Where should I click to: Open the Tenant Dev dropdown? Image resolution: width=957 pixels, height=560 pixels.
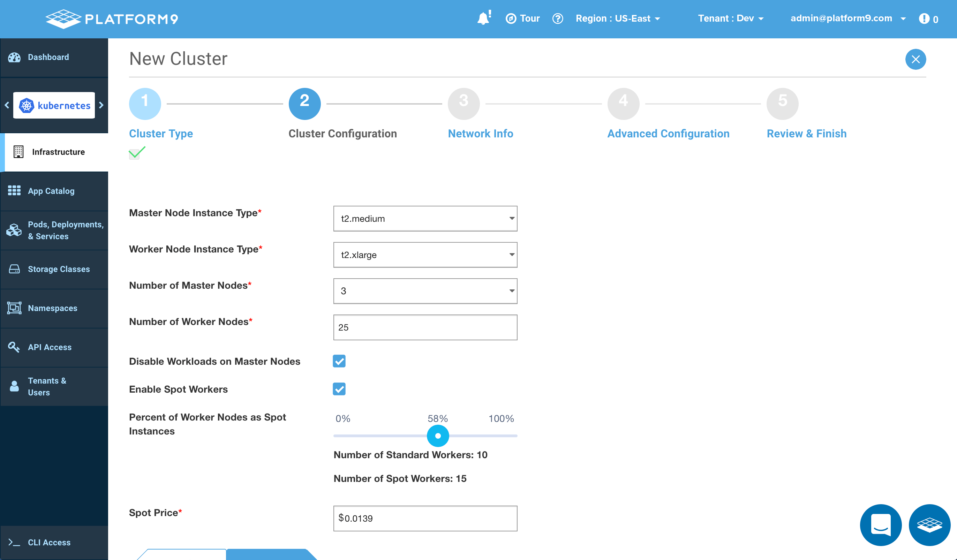pos(731,18)
